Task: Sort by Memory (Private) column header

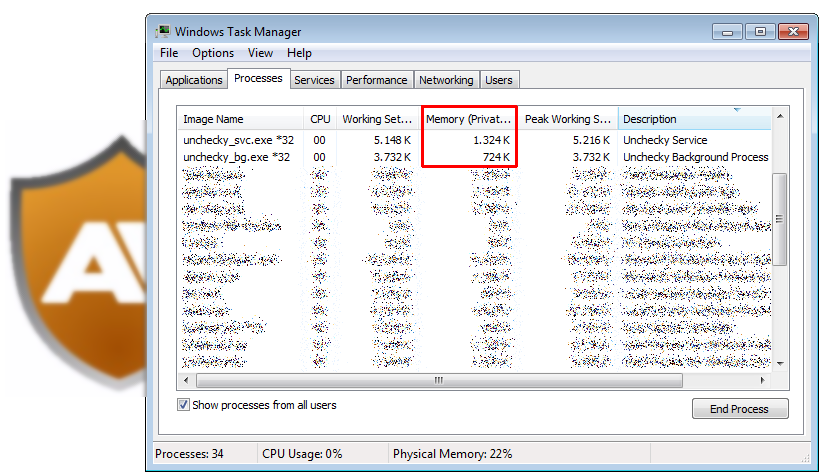Action: 468,119
